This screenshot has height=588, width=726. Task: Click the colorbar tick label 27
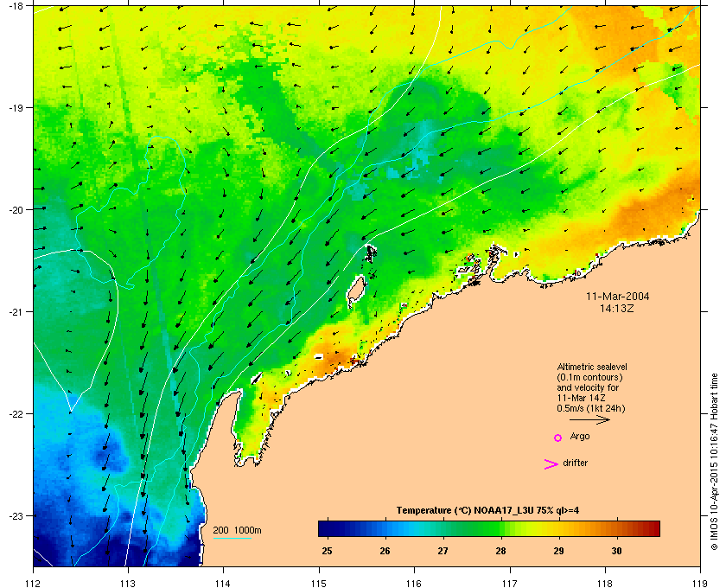click(443, 551)
